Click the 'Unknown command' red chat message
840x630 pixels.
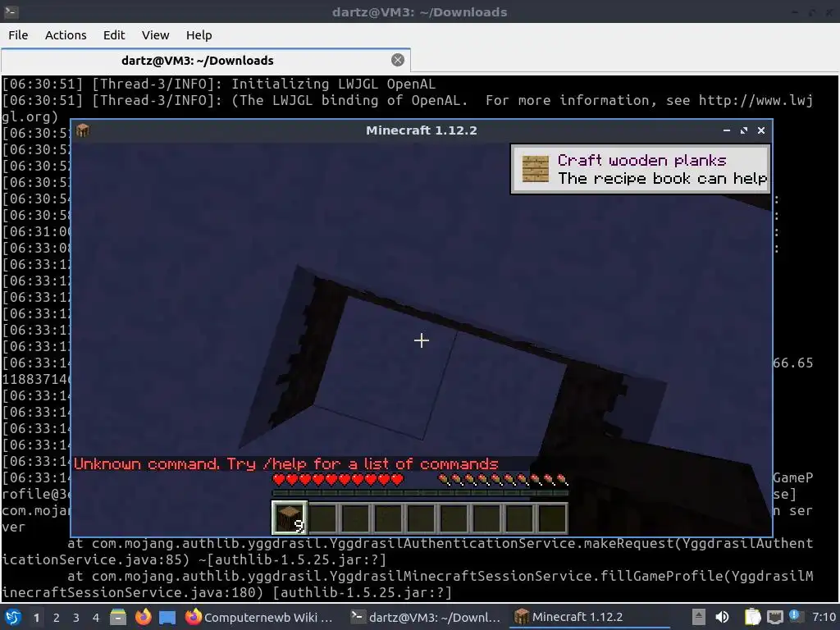(286, 464)
